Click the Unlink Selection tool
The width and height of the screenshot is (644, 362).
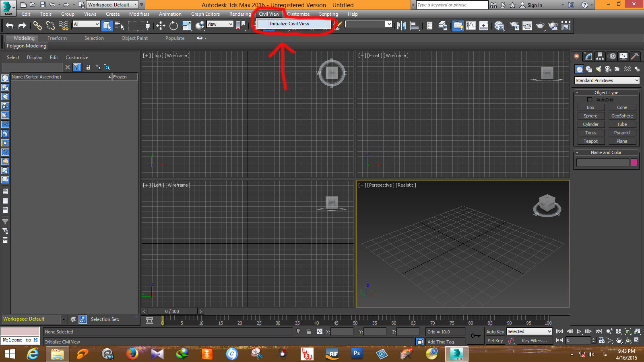(x=50, y=26)
